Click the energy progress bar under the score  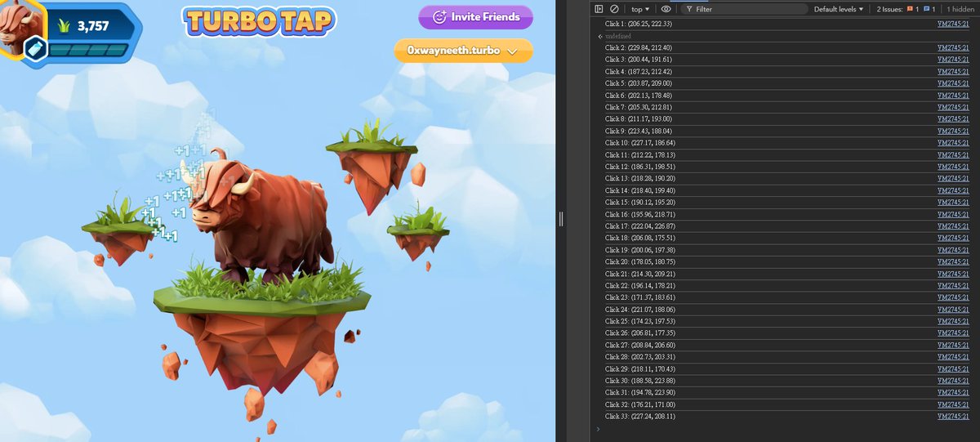pyautogui.click(x=88, y=51)
